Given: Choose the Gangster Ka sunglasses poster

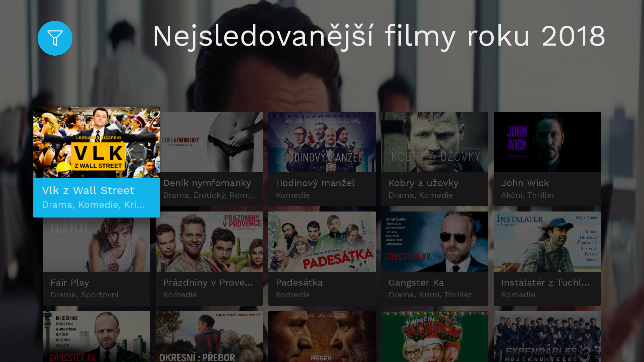Looking at the screenshot, I should pyautogui.click(x=435, y=242).
